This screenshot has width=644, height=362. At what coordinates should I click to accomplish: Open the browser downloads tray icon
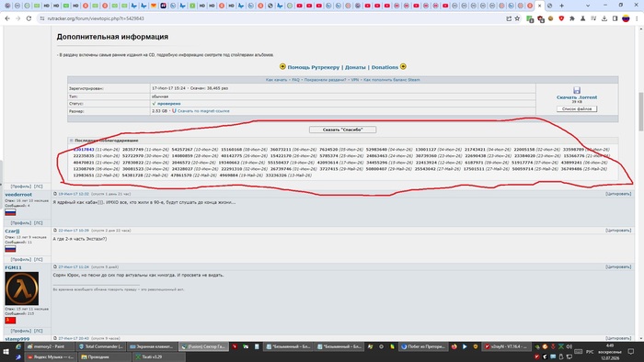[x=604, y=18]
